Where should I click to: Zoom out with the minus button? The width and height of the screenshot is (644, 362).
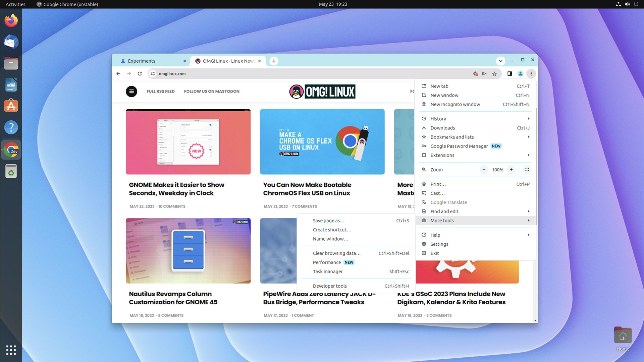[x=484, y=170]
